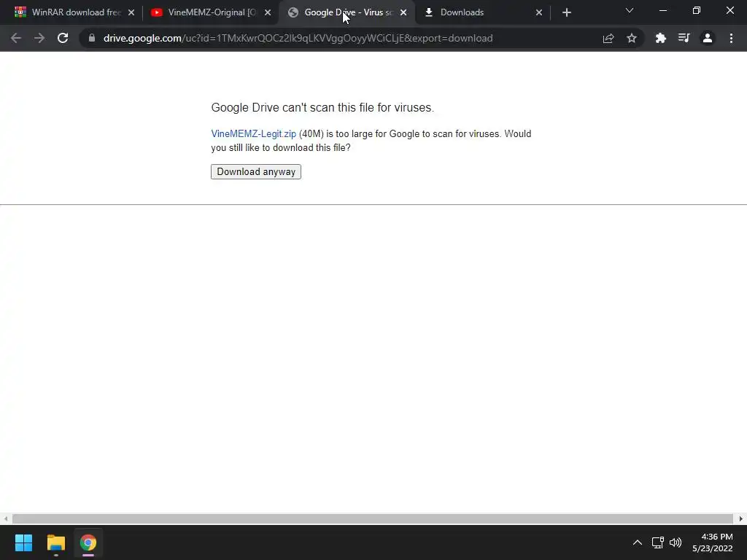Open the volume tray icon

coord(676,542)
